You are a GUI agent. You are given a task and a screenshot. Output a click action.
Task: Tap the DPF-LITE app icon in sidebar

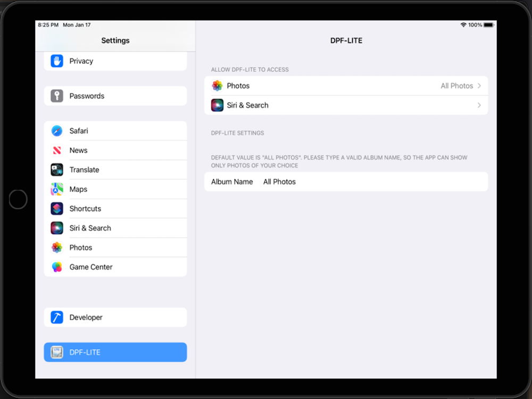(x=57, y=352)
